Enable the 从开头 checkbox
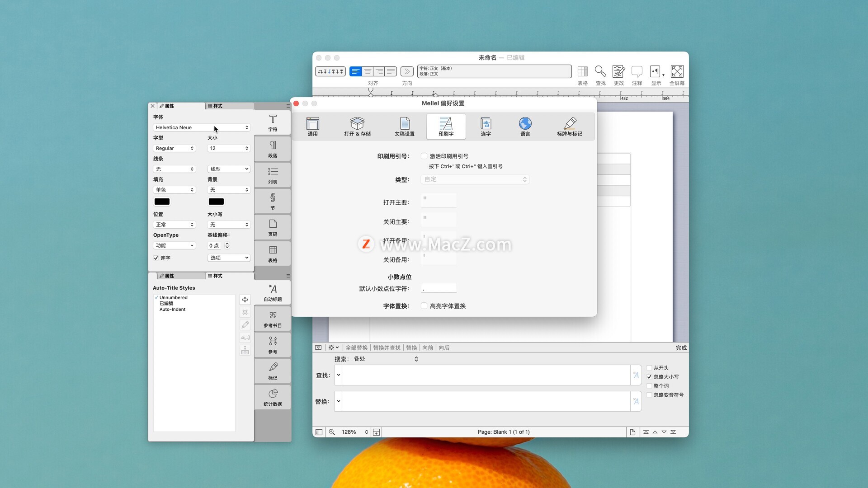The height and width of the screenshot is (488, 868). coord(649,368)
